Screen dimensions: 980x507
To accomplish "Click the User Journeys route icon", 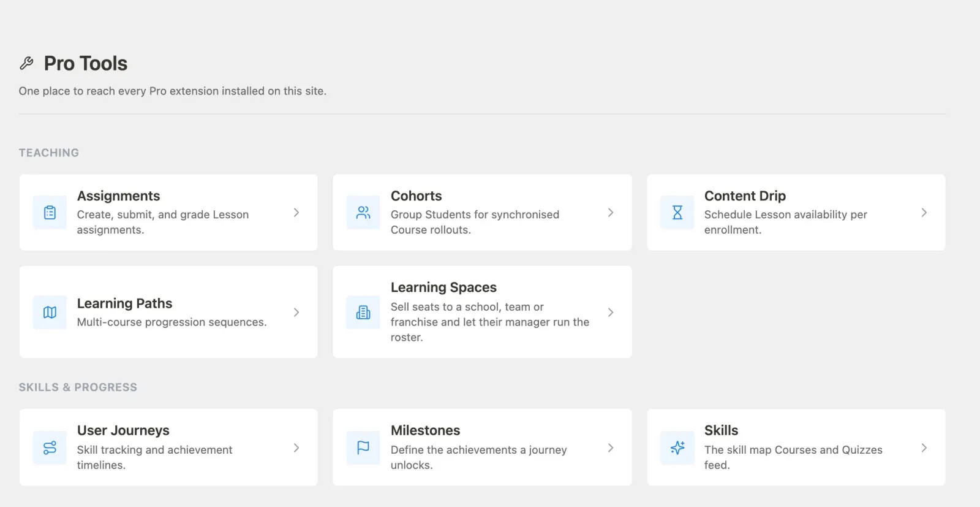I will [50, 448].
